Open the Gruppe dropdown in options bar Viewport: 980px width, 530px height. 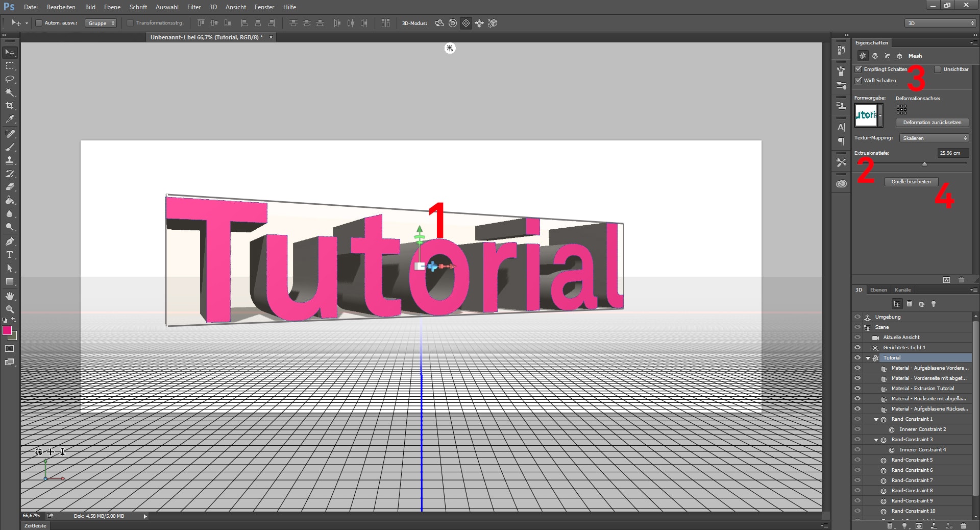coord(101,23)
